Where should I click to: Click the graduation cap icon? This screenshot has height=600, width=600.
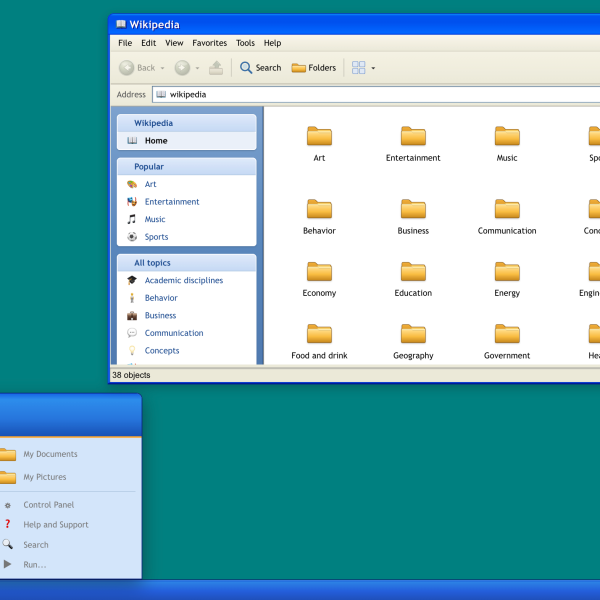(x=132, y=280)
